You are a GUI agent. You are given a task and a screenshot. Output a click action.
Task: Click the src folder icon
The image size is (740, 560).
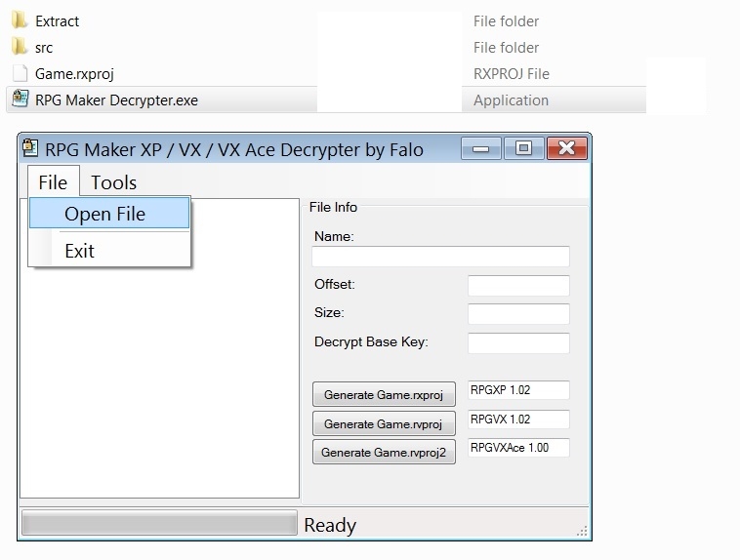tap(20, 47)
